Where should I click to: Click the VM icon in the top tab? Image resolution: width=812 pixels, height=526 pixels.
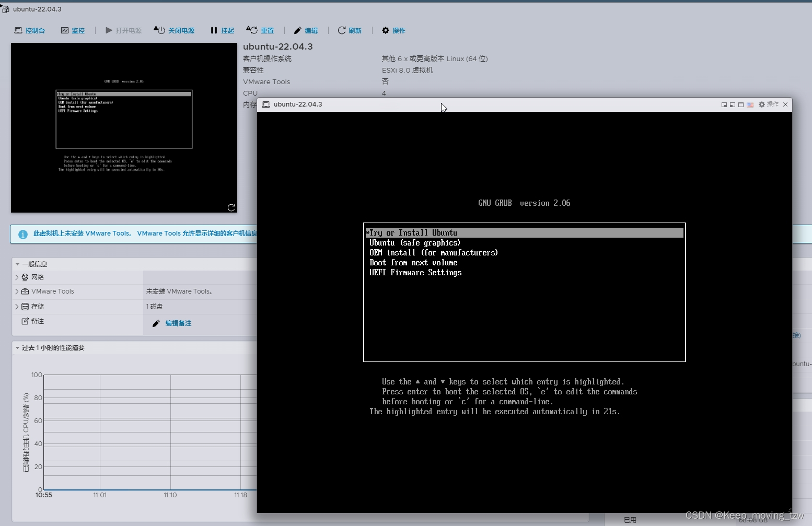6,9
